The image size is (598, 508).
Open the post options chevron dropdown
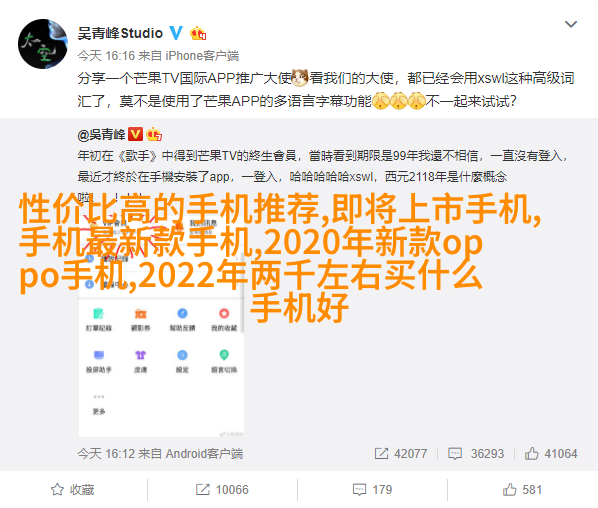click(571, 24)
